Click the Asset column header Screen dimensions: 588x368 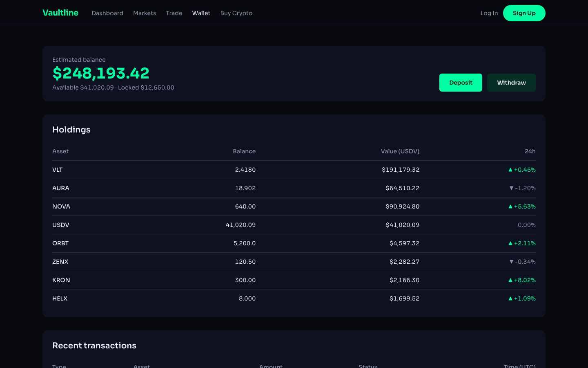[60, 151]
